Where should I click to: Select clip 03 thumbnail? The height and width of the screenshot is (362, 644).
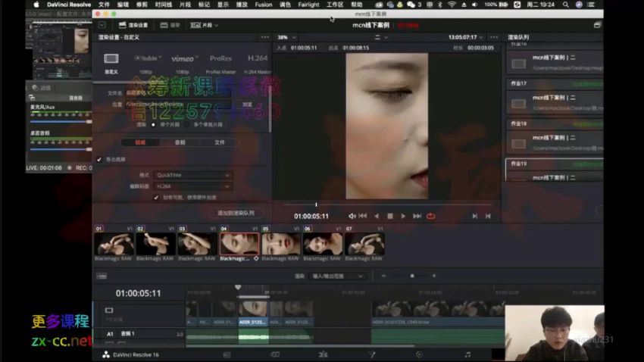coord(197,244)
